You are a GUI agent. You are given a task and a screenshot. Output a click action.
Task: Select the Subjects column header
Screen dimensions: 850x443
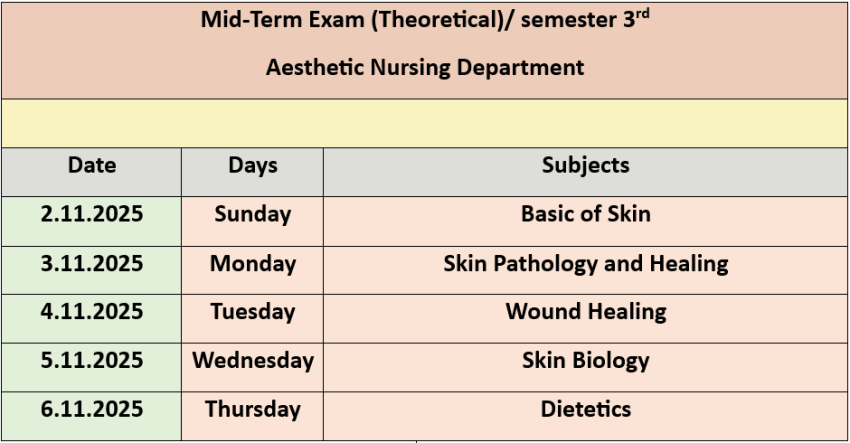pos(586,165)
